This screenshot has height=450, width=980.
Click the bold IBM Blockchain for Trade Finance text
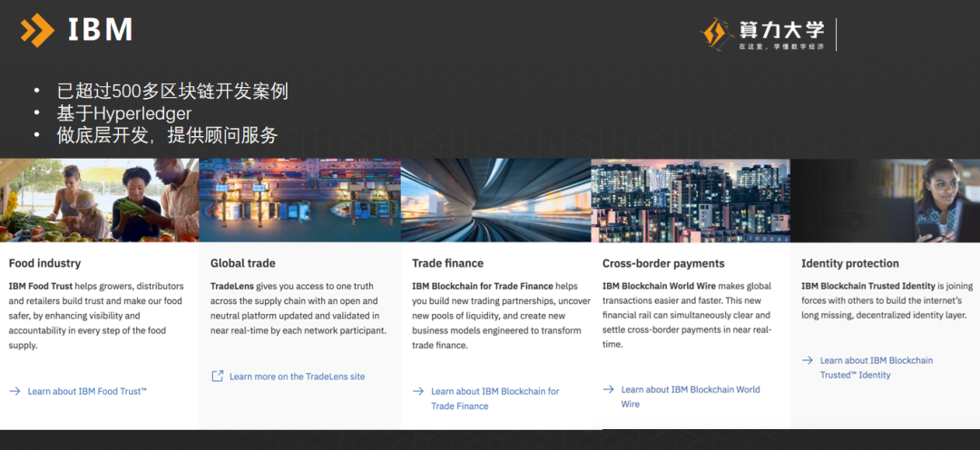click(483, 287)
